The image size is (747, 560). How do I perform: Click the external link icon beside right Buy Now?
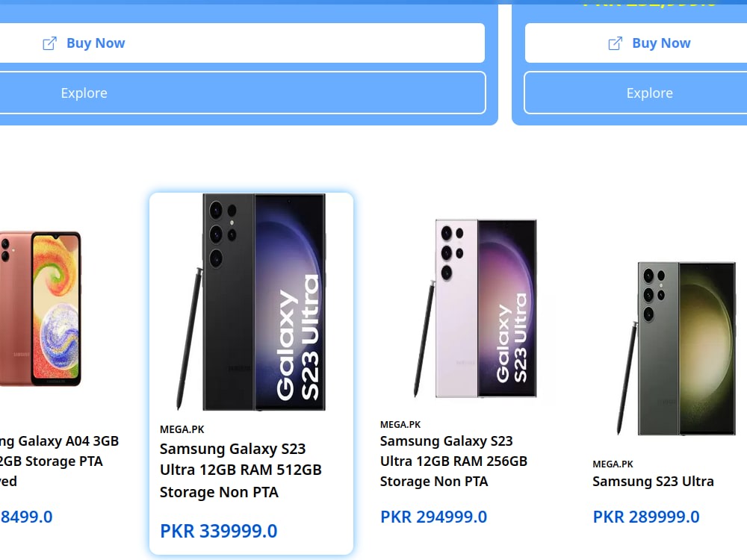coord(615,43)
